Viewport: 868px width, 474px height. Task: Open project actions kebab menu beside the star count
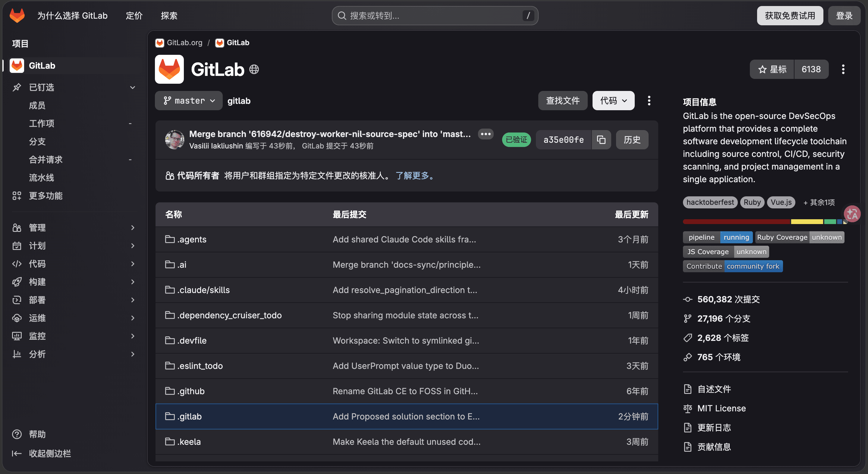pyautogui.click(x=843, y=69)
